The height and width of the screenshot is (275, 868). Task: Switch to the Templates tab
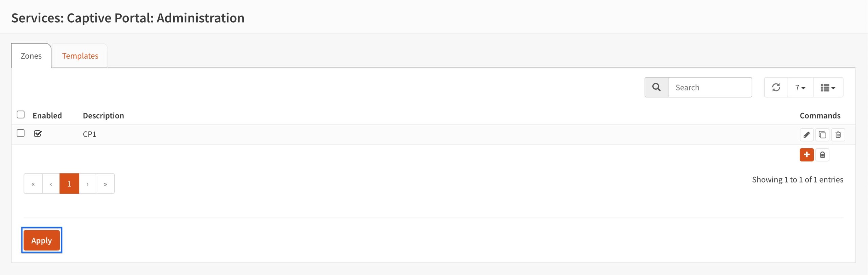click(x=80, y=56)
